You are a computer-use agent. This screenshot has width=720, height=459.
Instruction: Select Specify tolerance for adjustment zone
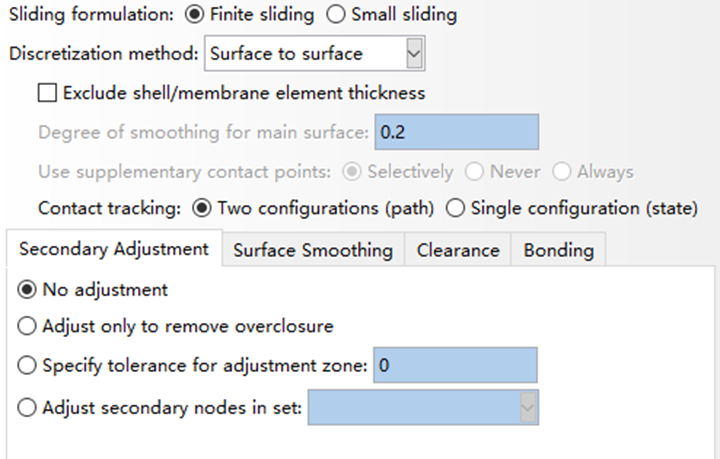click(x=27, y=366)
